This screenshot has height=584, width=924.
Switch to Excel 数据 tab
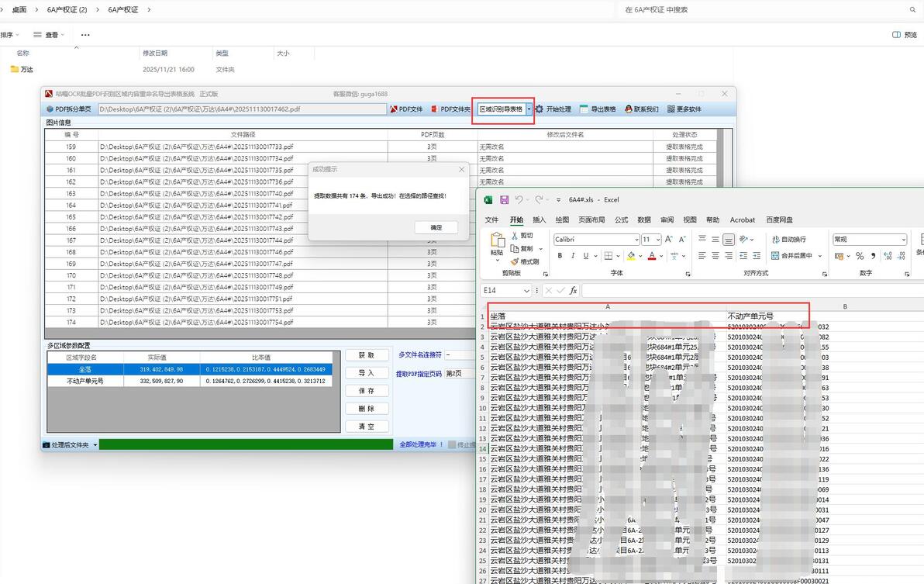[x=644, y=219]
